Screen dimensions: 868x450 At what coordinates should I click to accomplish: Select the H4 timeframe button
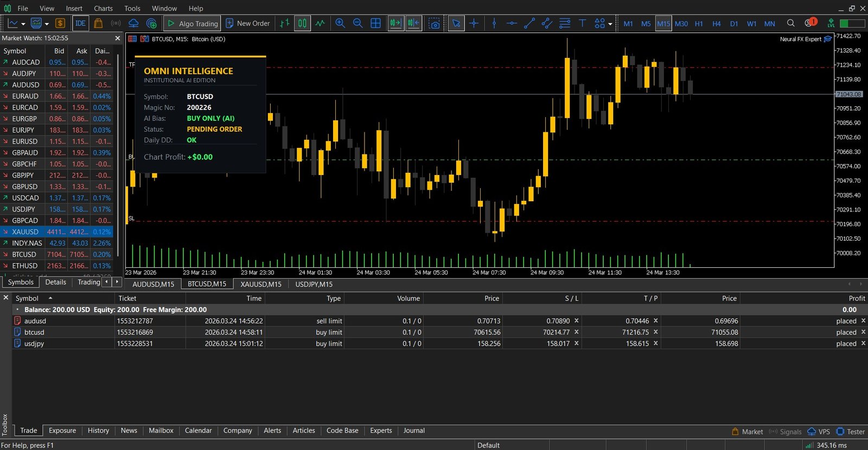click(x=716, y=23)
